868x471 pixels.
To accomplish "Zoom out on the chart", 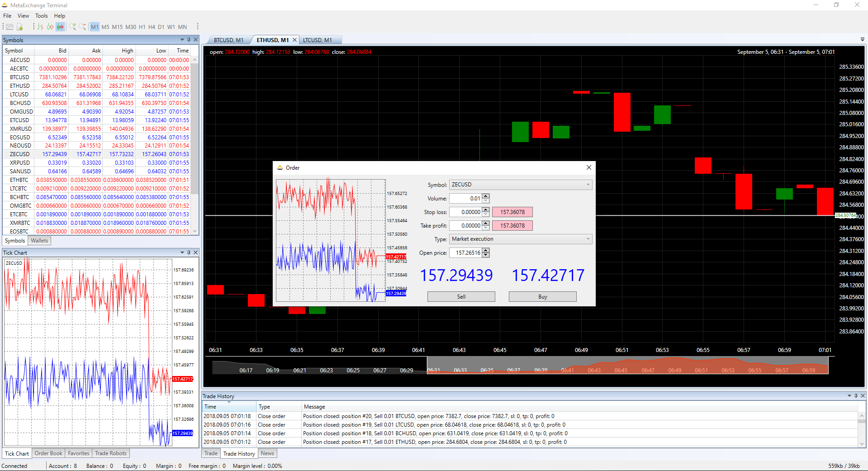I will click(x=82, y=27).
